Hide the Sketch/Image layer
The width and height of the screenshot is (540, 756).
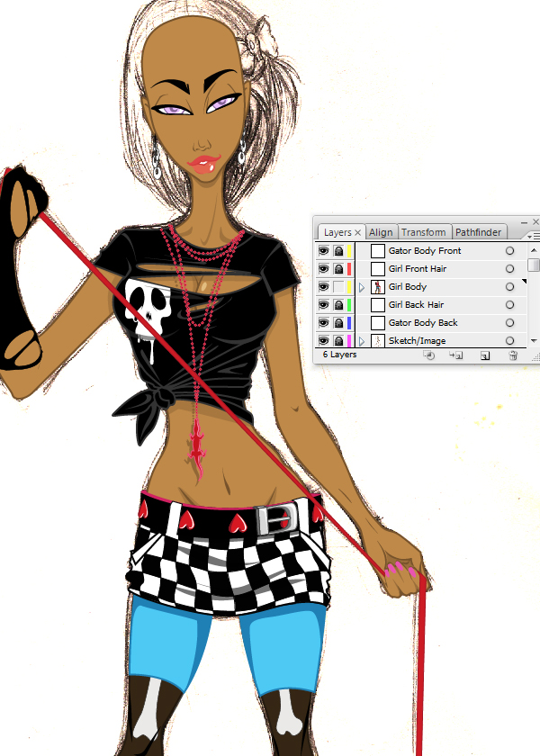point(323,341)
